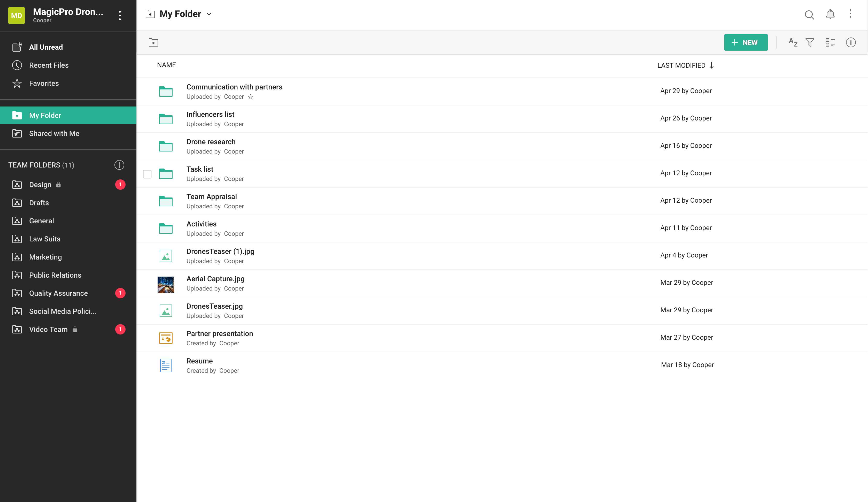Viewport: 868px width, 502px height.
Task: Star the Communication with partners folder
Action: pyautogui.click(x=250, y=97)
